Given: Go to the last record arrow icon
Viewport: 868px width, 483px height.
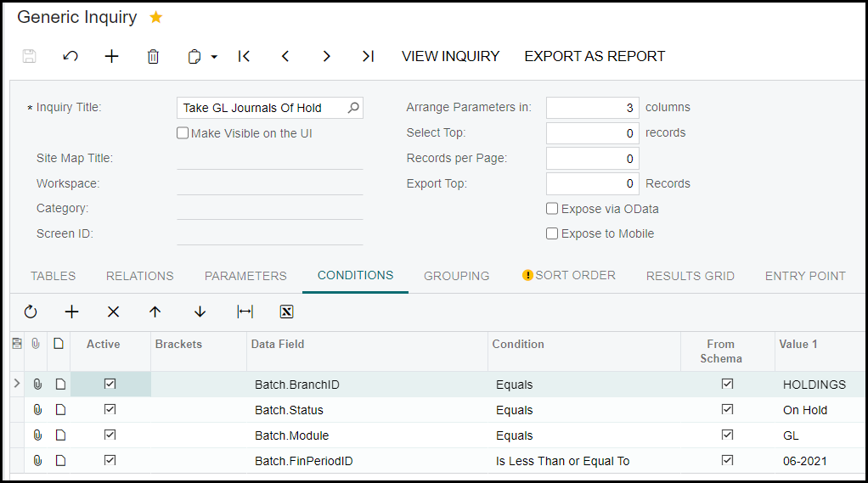Looking at the screenshot, I should 368,57.
